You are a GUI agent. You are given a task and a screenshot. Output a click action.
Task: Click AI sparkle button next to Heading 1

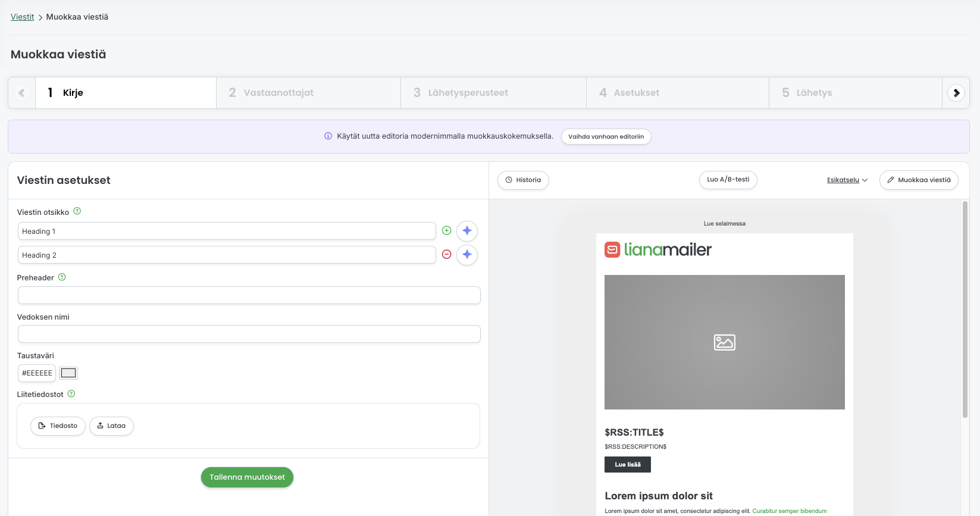467,231
